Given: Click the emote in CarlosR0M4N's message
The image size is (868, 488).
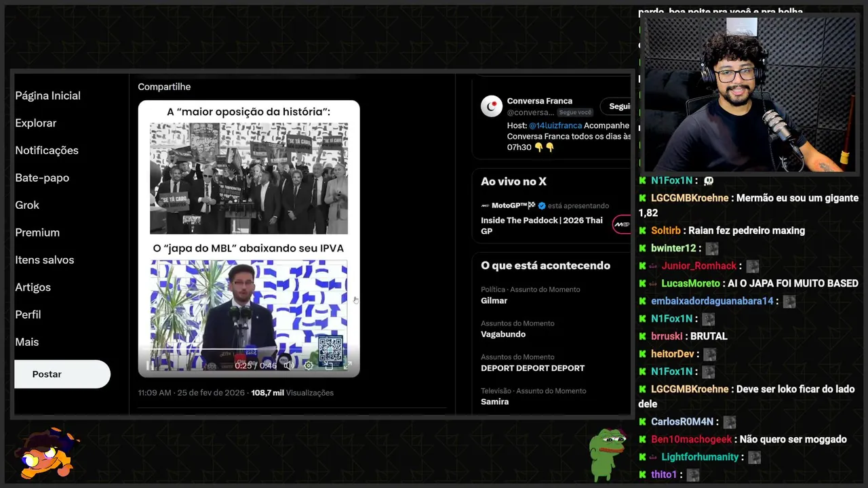Looking at the screenshot, I should coord(730,422).
